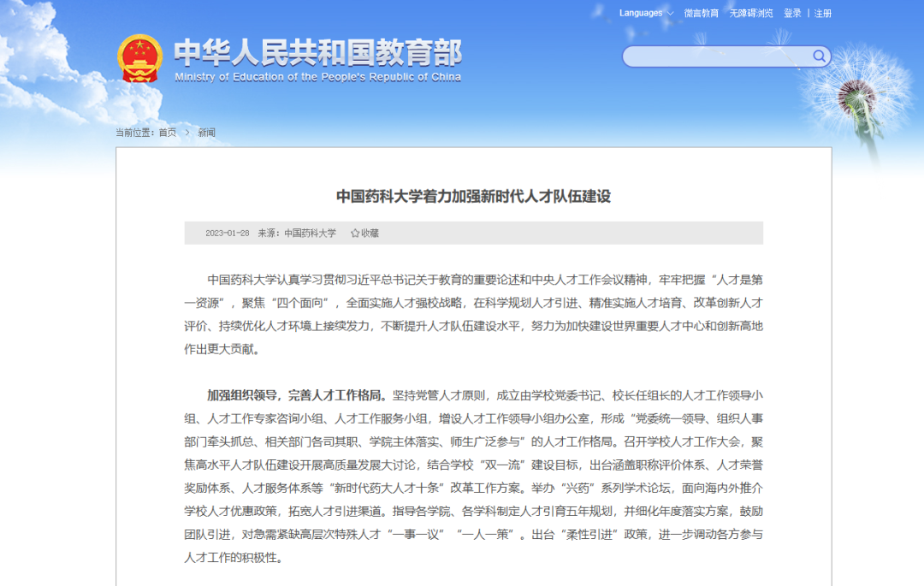The width and height of the screenshot is (924, 586).
Task: Click the chevron arrow next to Languages
Action: tap(670, 14)
